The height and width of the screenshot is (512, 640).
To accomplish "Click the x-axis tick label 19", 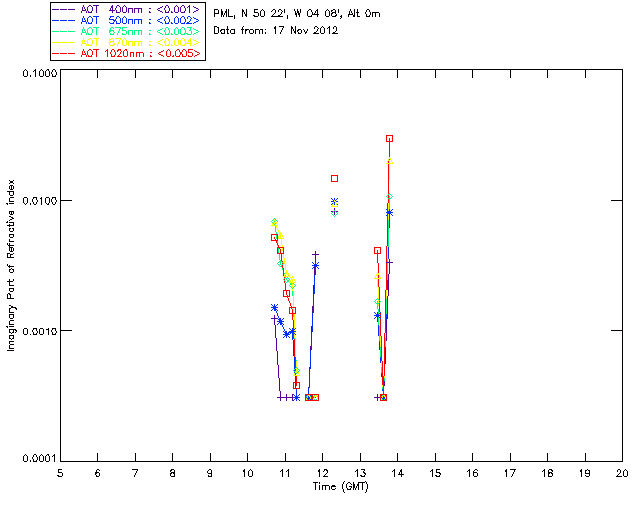I will click(x=585, y=473).
